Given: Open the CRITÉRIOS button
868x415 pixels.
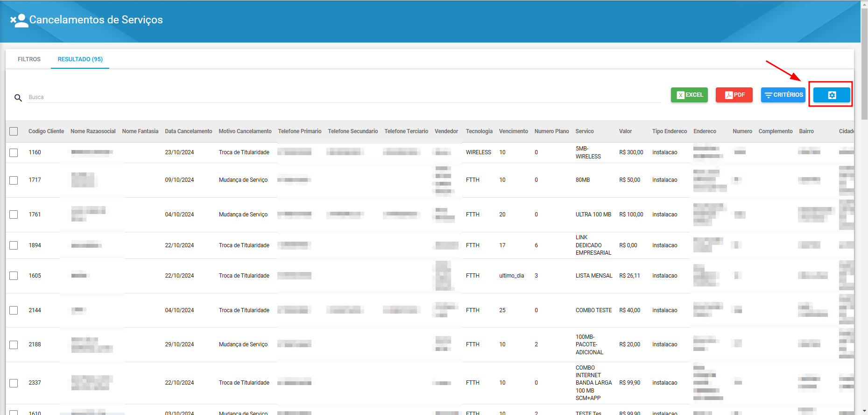Looking at the screenshot, I should 783,95.
